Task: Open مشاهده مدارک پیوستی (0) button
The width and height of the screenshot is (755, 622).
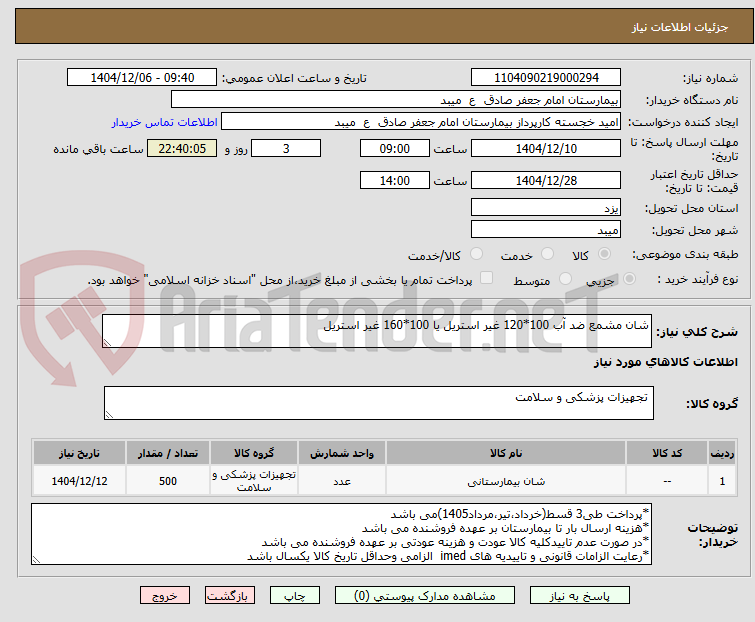Action: point(425,596)
